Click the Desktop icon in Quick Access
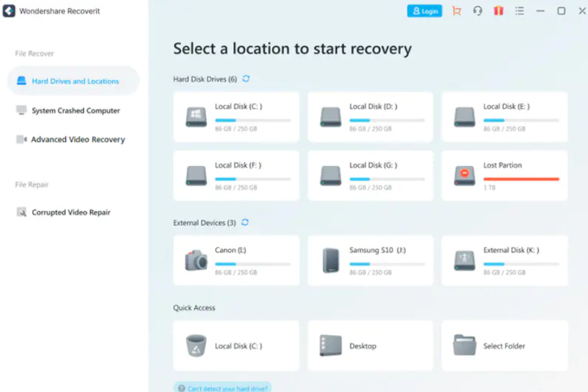 click(x=331, y=345)
